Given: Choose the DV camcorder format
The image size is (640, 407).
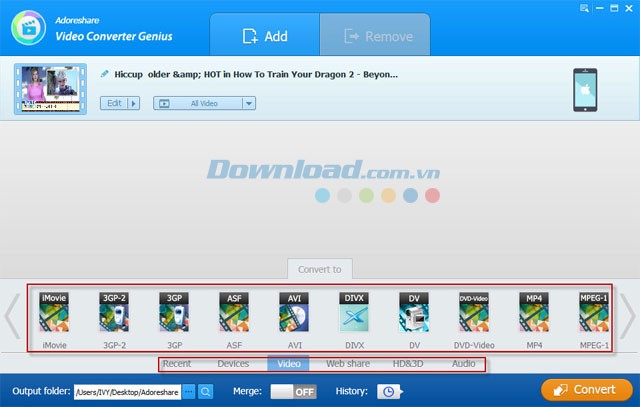Looking at the screenshot, I should (x=414, y=312).
